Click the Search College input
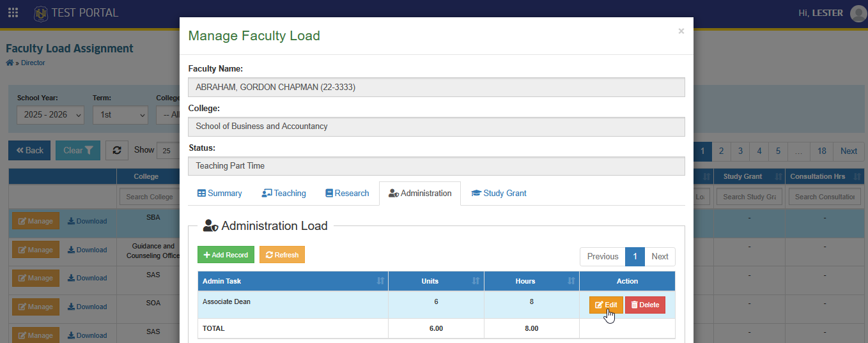This screenshot has width=868, height=343. click(x=150, y=197)
